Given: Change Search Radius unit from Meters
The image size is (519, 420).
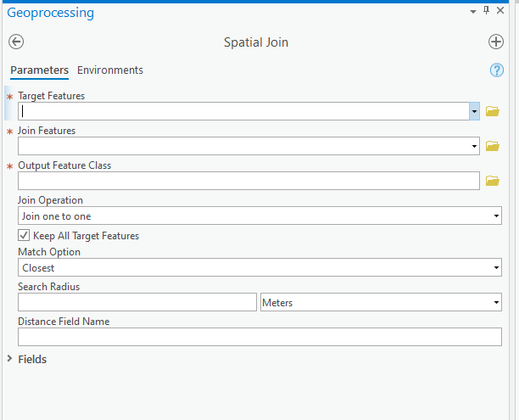Looking at the screenshot, I should 380,303.
